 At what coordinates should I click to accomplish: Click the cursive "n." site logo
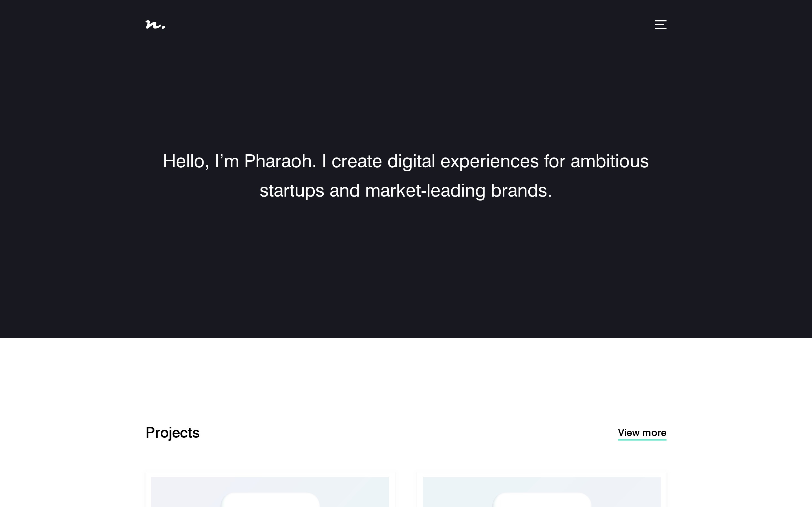155,25
